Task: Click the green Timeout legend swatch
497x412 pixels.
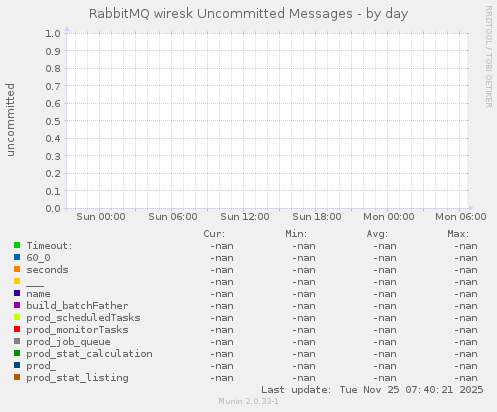Action: [17, 245]
